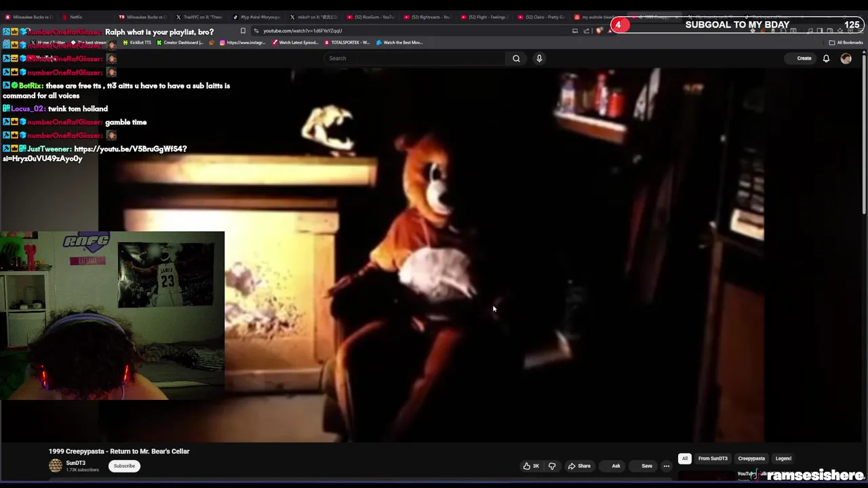Open SunDT3 channel name link
Image resolution: width=868 pixels, height=488 pixels.
click(75, 463)
